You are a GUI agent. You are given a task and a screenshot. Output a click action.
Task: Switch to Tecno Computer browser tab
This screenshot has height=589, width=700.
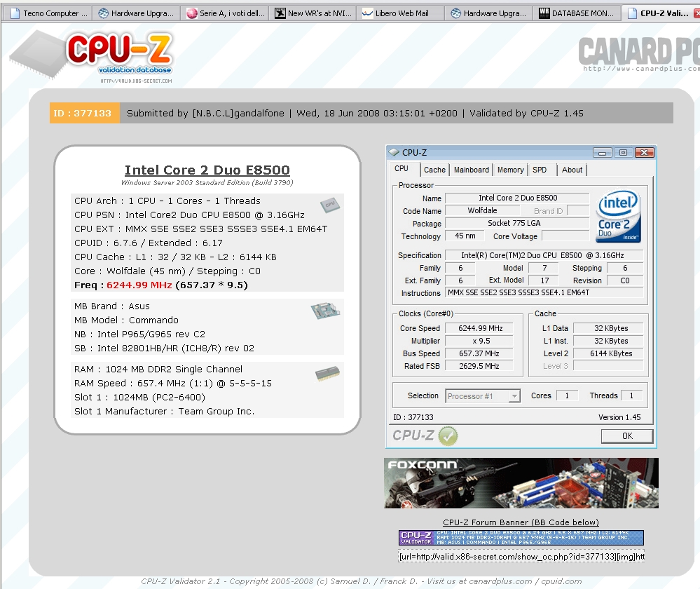pos(48,13)
